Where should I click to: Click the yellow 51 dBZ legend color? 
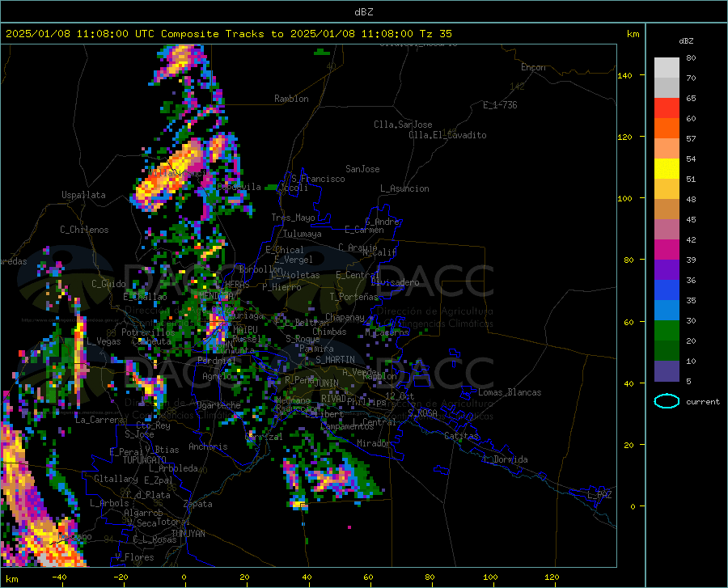coord(667,169)
